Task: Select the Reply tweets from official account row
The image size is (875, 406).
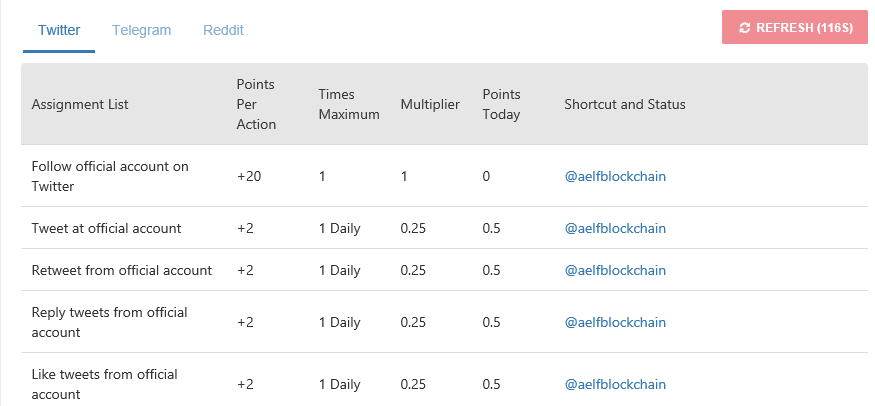Action: tap(445, 322)
